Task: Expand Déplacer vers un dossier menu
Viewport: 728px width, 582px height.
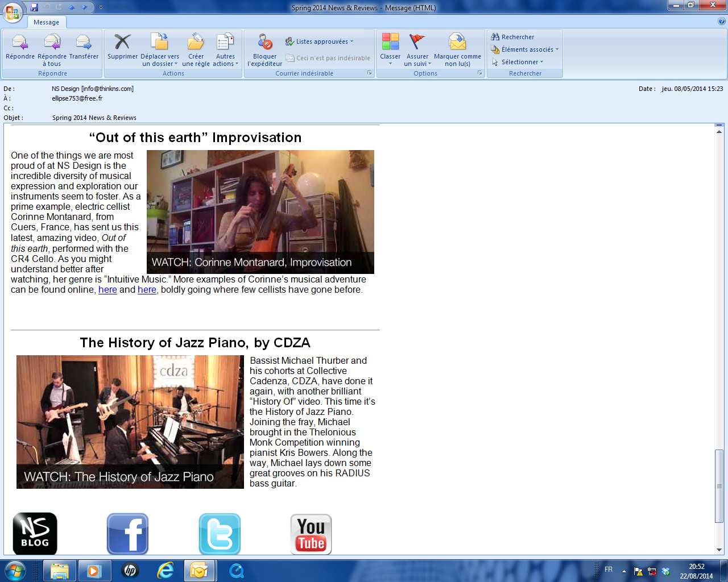Action: [x=160, y=60]
